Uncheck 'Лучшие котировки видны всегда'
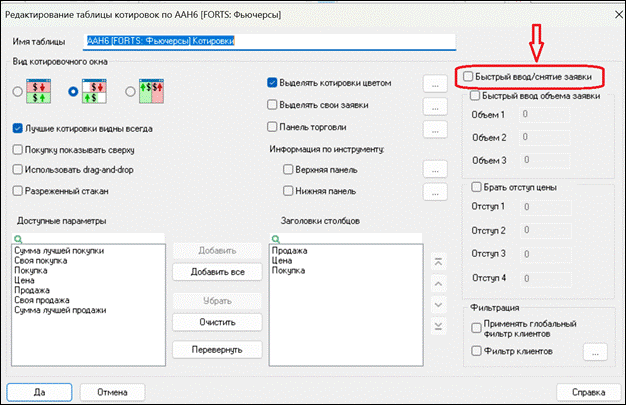The height and width of the screenshot is (405, 626). coord(18,129)
